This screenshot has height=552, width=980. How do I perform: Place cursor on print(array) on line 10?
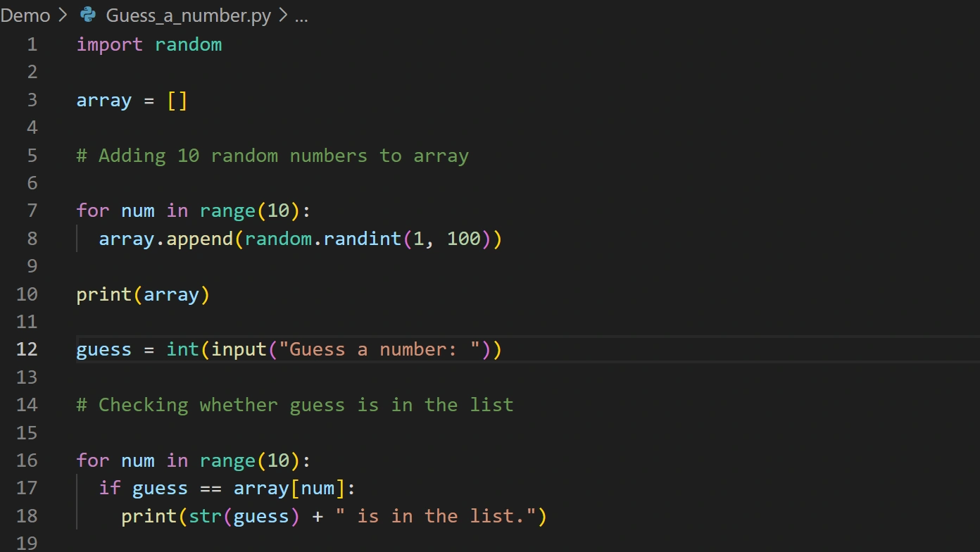click(x=143, y=294)
